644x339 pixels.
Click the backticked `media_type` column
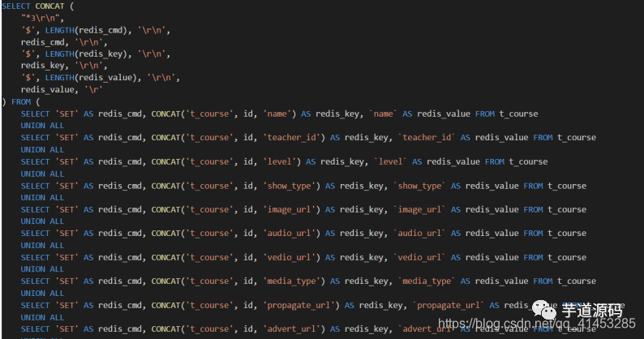[x=427, y=281]
